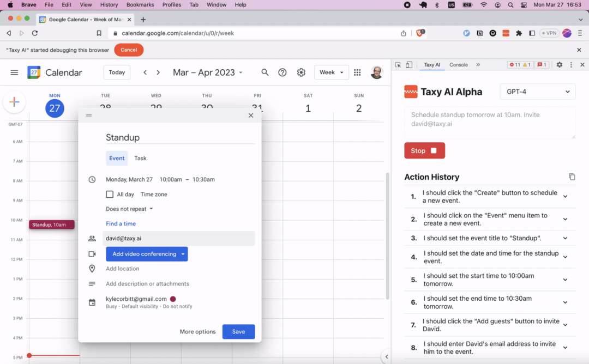Expand action history step 5
Viewport: 589px width, 364px height.
click(x=565, y=280)
